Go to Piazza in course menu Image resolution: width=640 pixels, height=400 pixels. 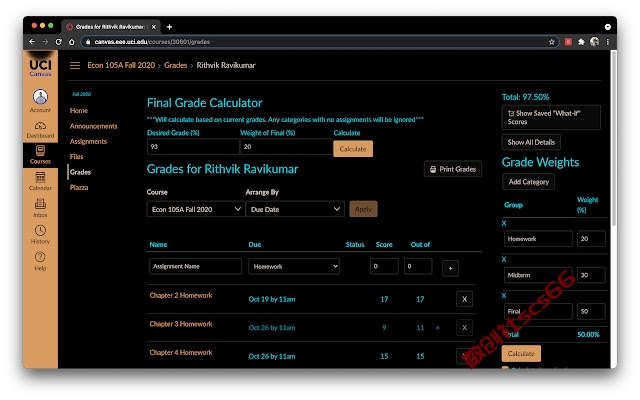(79, 187)
